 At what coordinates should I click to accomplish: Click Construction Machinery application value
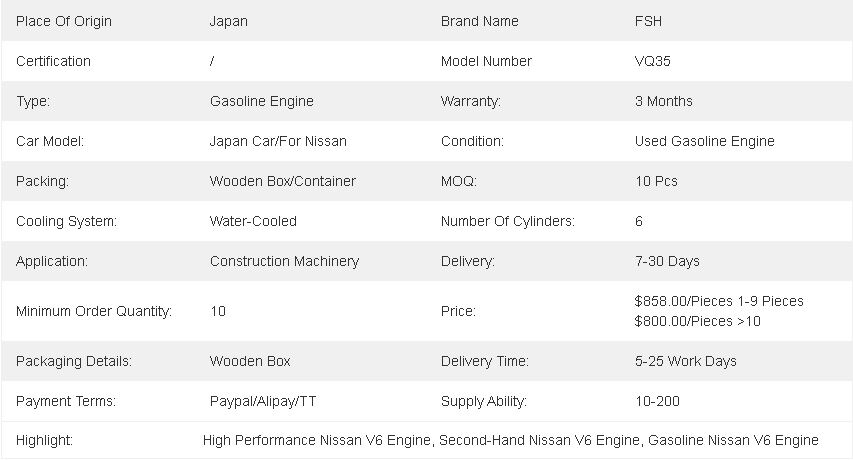coord(285,262)
